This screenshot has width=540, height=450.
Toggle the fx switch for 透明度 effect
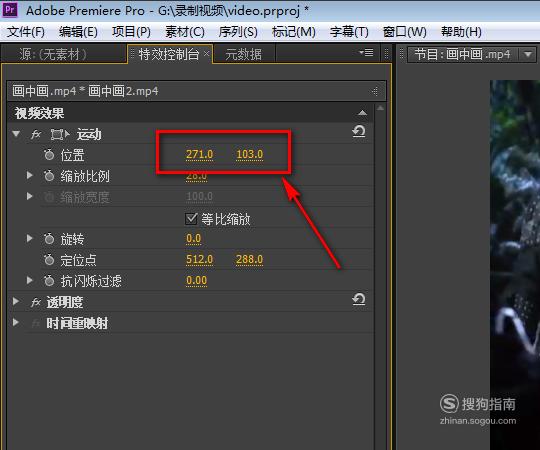[36, 302]
